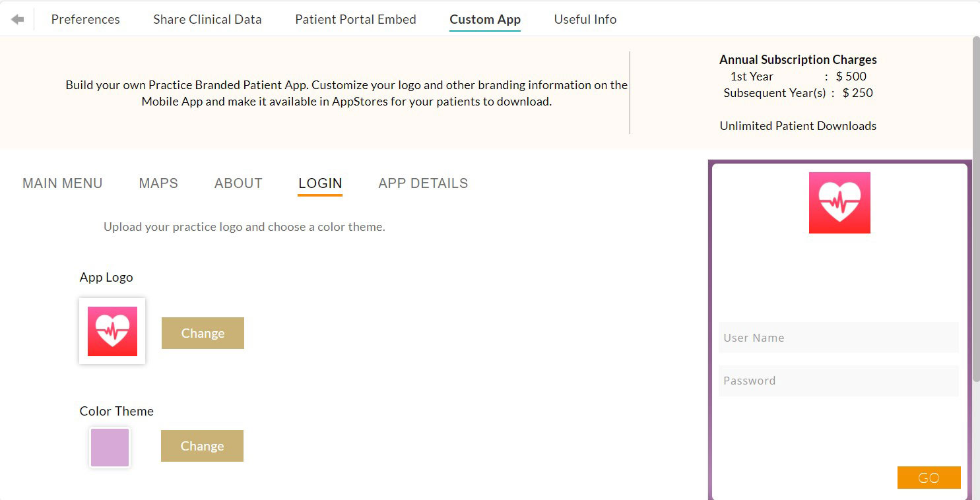This screenshot has width=980, height=500.
Task: Click the LOGIN section tab
Action: [x=320, y=183]
